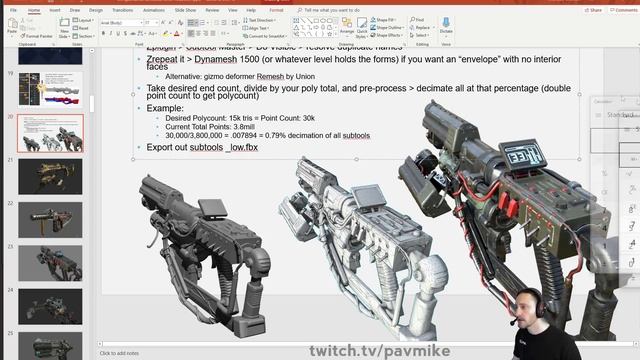
Task: Click the Share button
Action: (593, 10)
